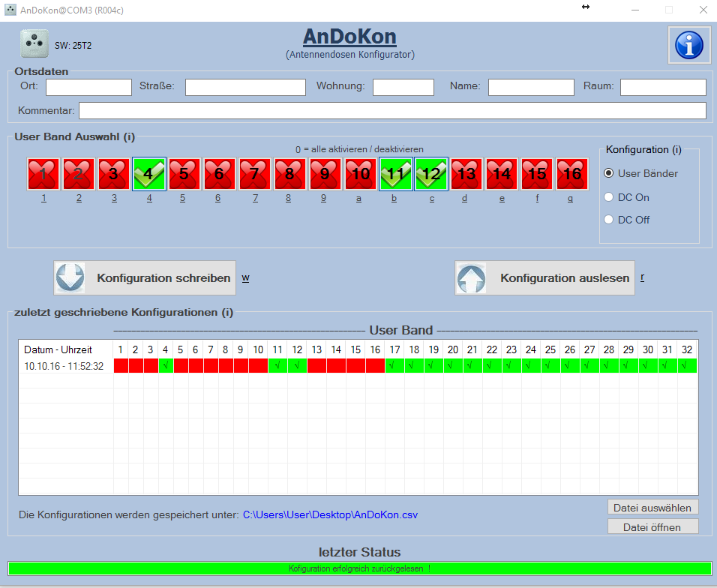The width and height of the screenshot is (717, 588).
Task: Click into the Ort input field
Action: point(88,87)
